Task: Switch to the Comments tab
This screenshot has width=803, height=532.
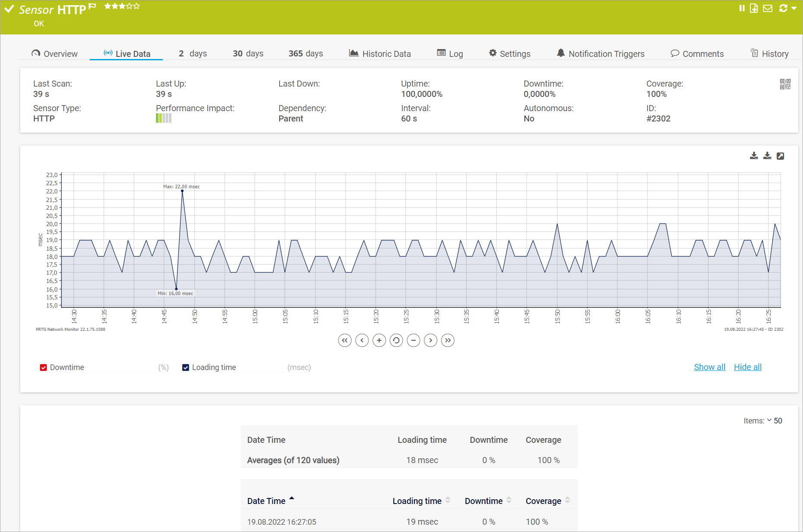Action: 697,53
